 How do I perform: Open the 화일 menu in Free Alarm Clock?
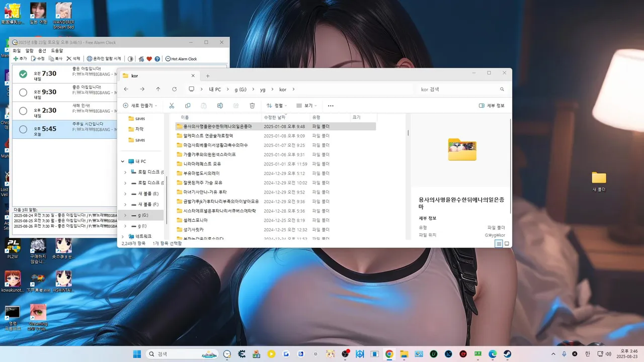(x=17, y=51)
